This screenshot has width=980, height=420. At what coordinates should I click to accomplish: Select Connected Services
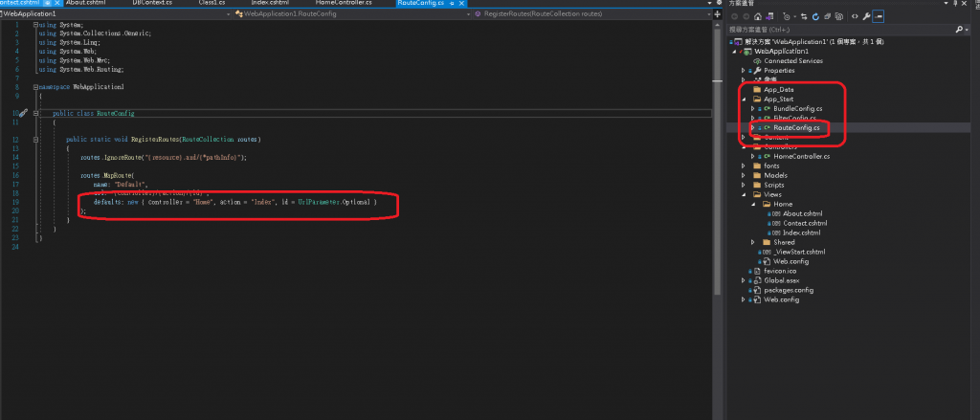click(x=792, y=61)
